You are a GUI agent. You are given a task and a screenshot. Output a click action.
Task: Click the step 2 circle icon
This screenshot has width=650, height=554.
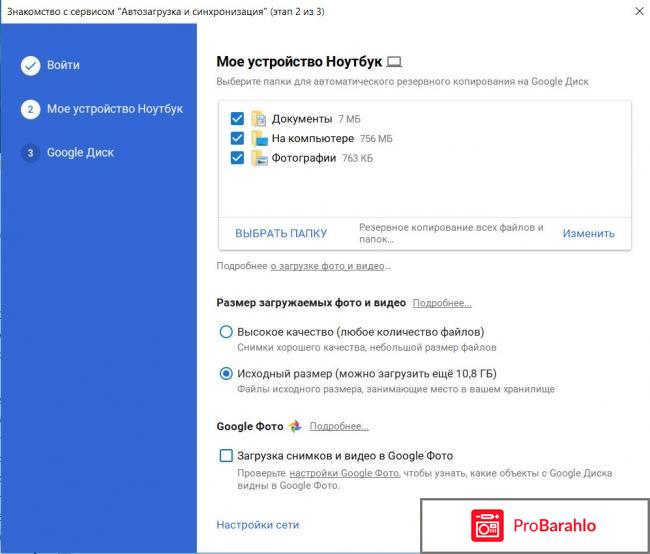[30, 109]
